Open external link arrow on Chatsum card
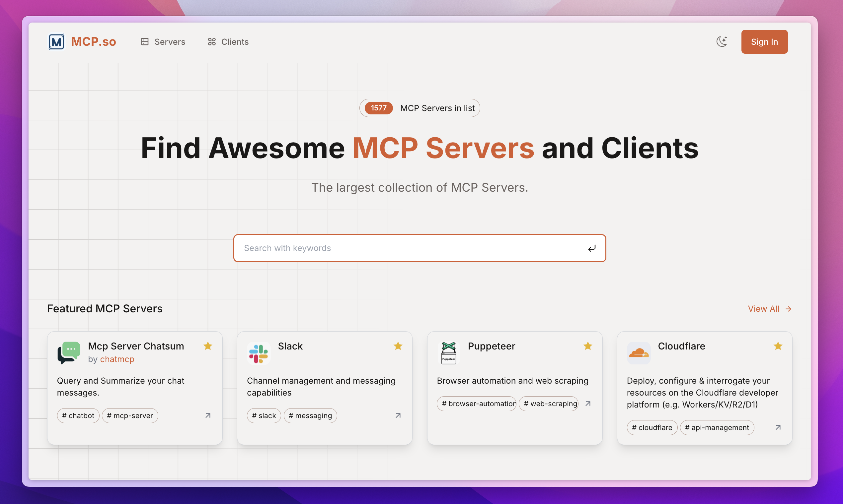 tap(208, 415)
